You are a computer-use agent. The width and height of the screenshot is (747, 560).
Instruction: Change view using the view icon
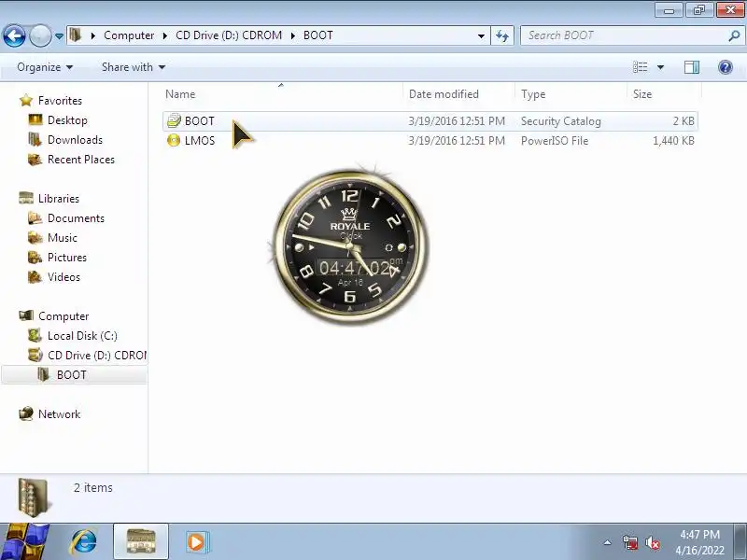[x=640, y=67]
